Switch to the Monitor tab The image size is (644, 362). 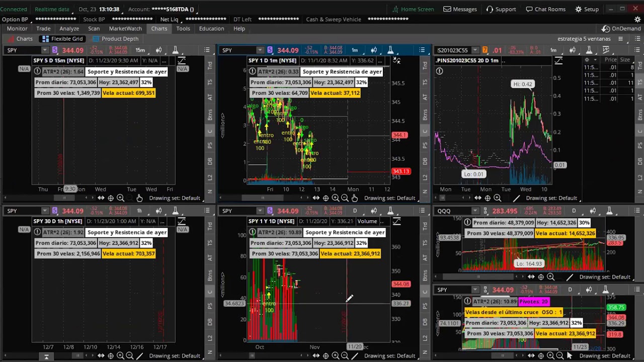coord(17,29)
